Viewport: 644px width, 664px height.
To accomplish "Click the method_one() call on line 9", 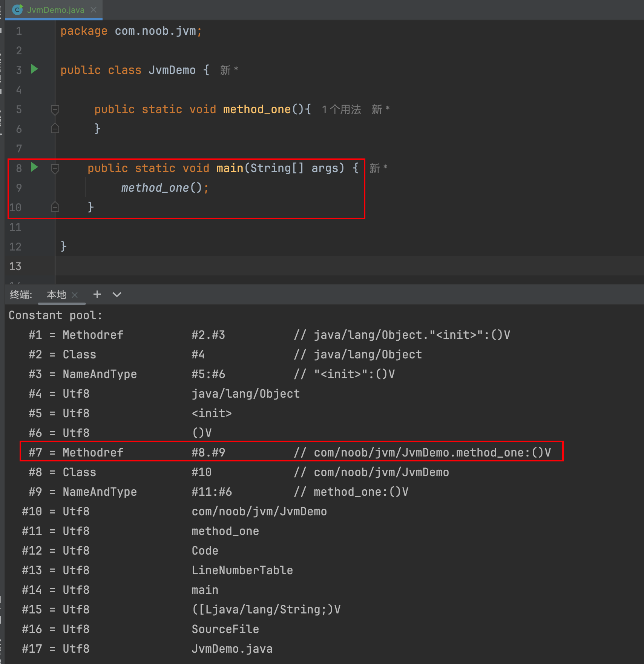I will [x=162, y=188].
